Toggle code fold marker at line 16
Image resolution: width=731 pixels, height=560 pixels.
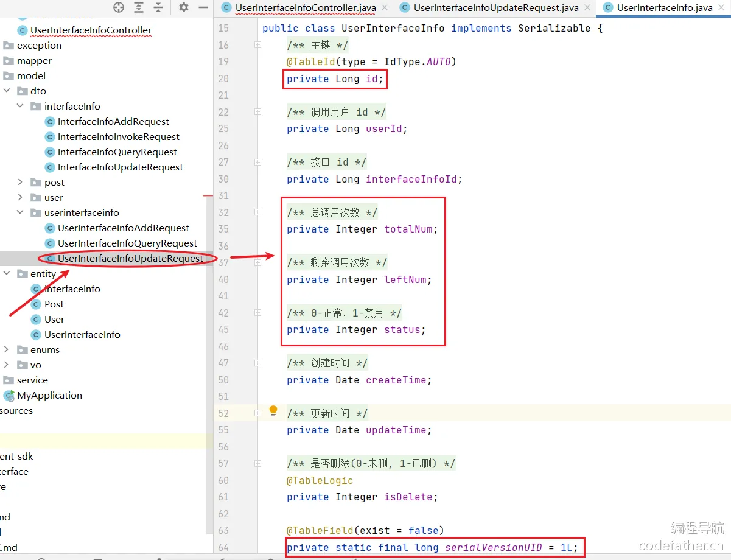(x=258, y=45)
